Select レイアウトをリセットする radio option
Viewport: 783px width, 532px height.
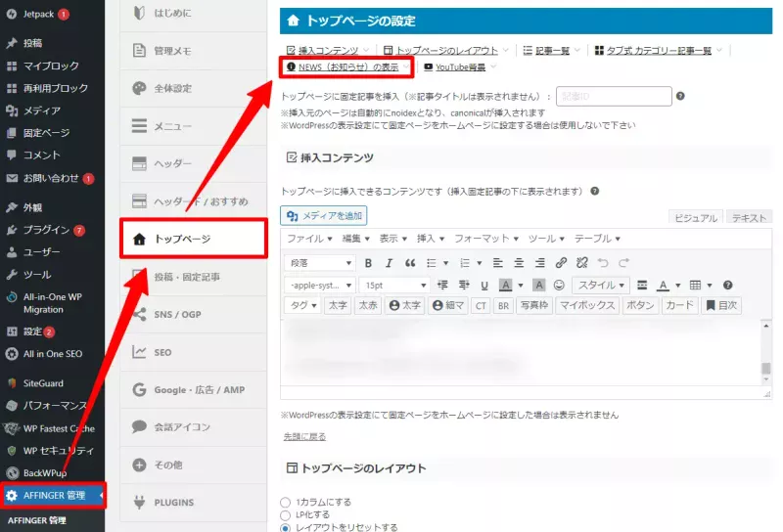click(285, 528)
